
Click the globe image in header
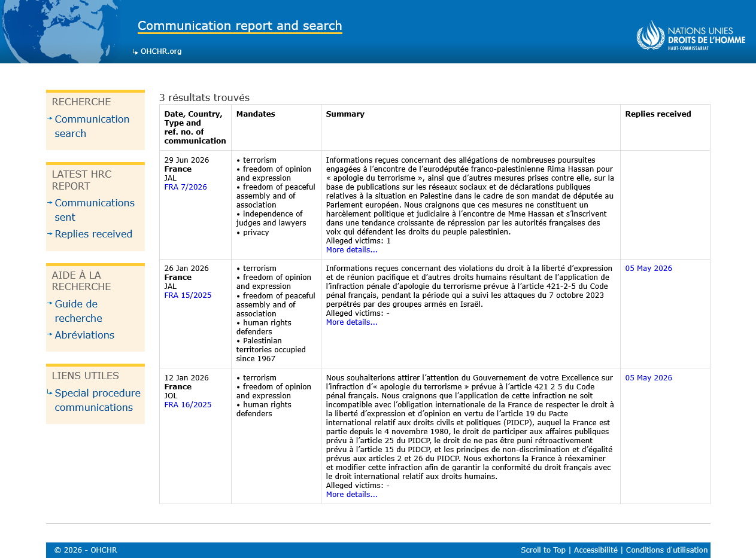61,31
